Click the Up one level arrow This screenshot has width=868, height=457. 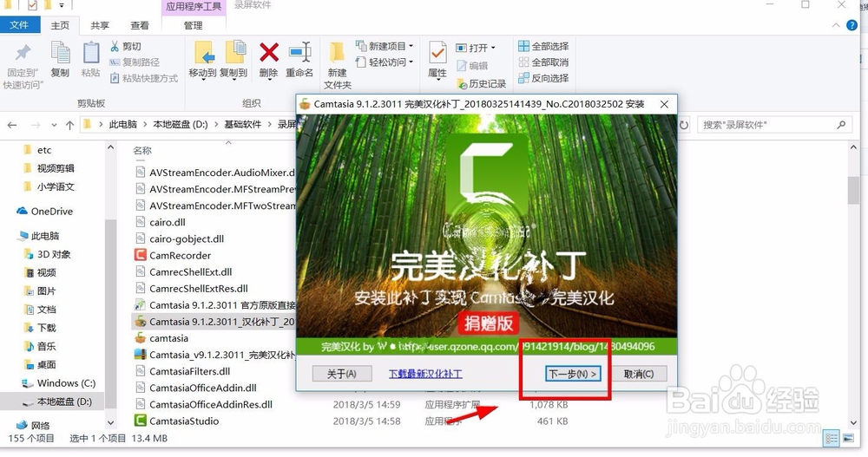(x=69, y=125)
